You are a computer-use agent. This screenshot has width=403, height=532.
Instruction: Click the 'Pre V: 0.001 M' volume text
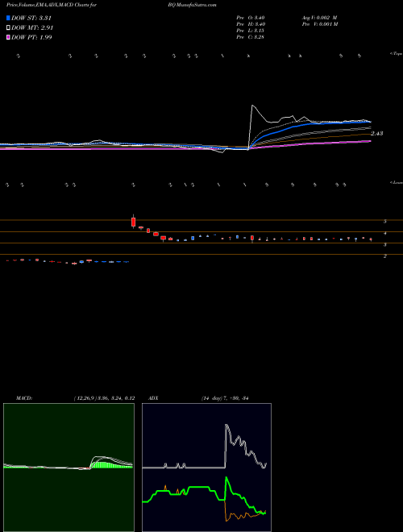click(x=320, y=24)
